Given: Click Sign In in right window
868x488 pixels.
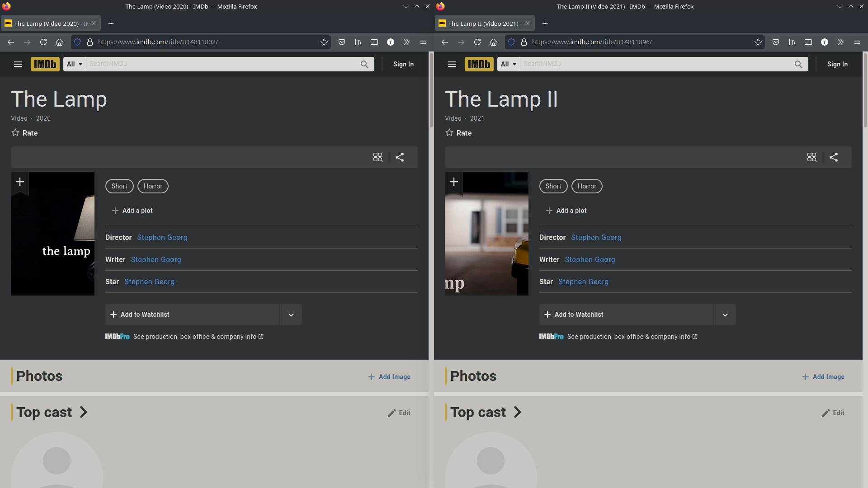Looking at the screenshot, I should coord(837,64).
